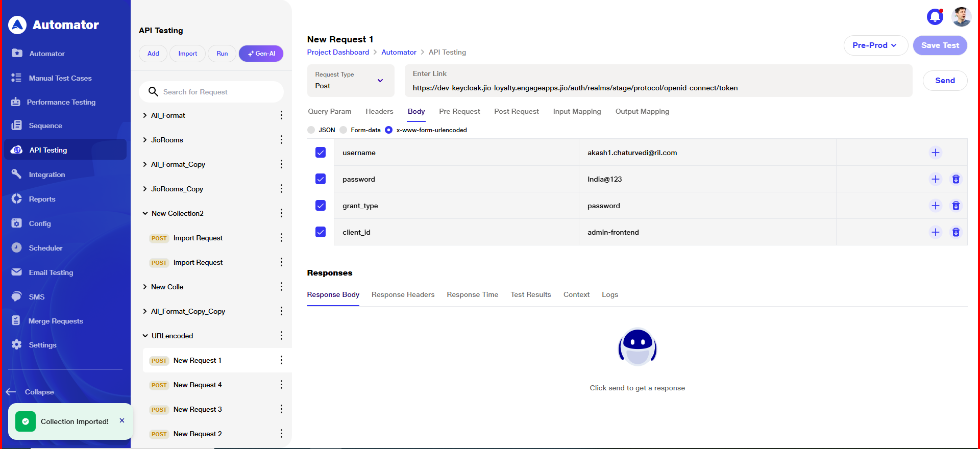
Task: Add a row after the username field
Action: tap(935, 153)
